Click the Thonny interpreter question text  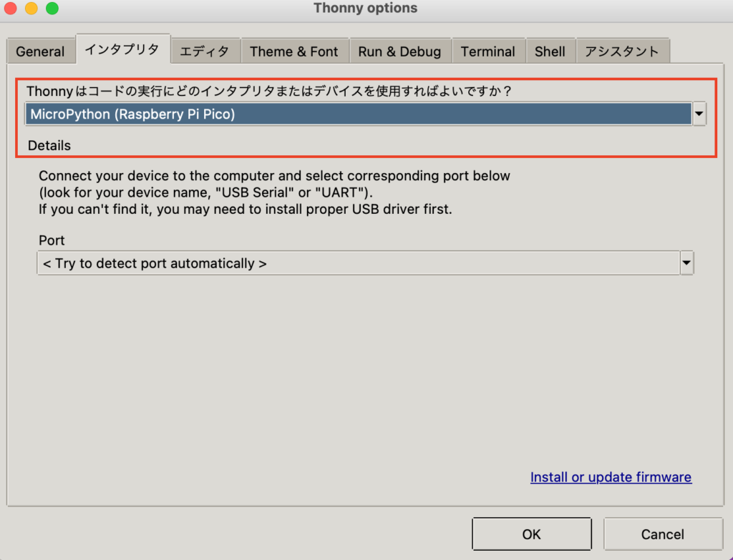point(269,91)
